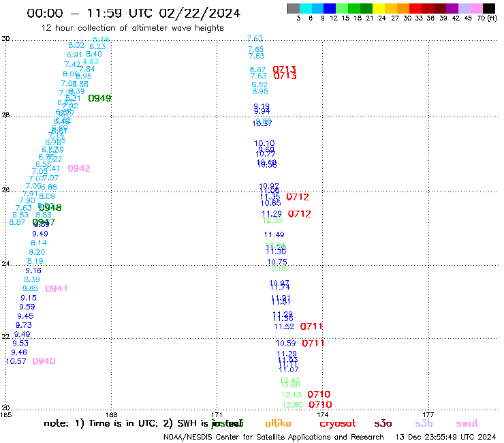Click the wave height value '11.52'
Screen dimensions: 504x443
pos(284,326)
